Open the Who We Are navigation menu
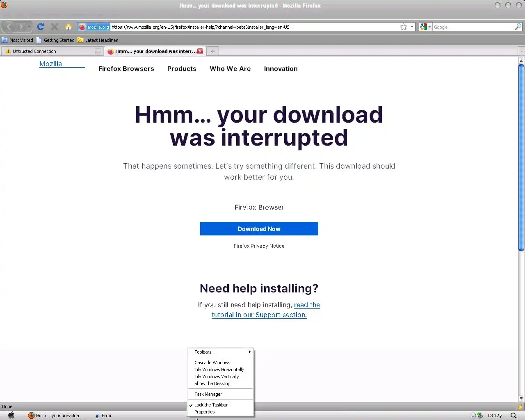Screen dimensions: 525x420 [x=230, y=68]
